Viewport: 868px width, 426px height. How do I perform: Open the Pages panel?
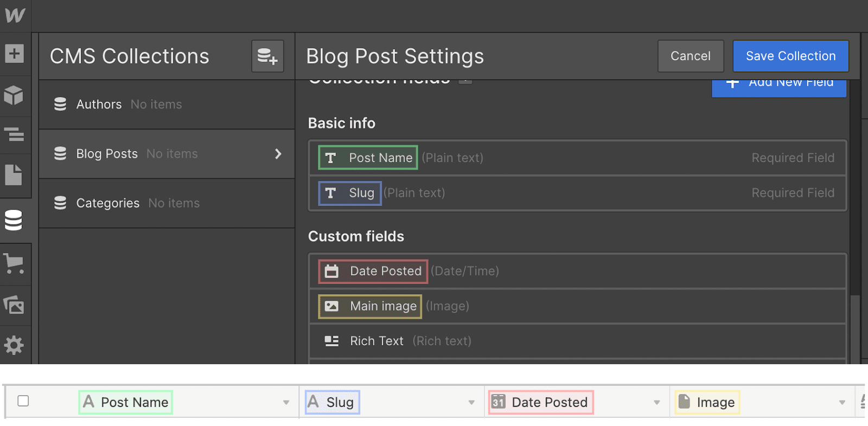(14, 175)
